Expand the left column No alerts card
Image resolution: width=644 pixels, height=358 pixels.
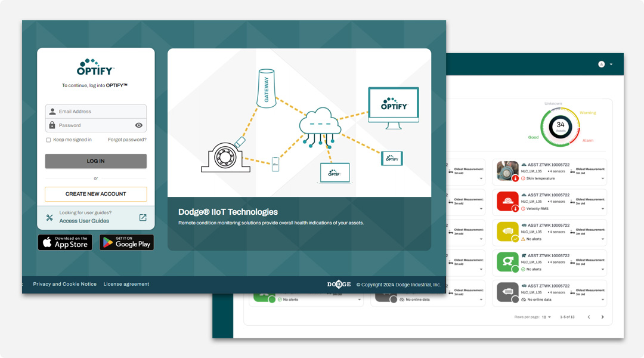359,300
